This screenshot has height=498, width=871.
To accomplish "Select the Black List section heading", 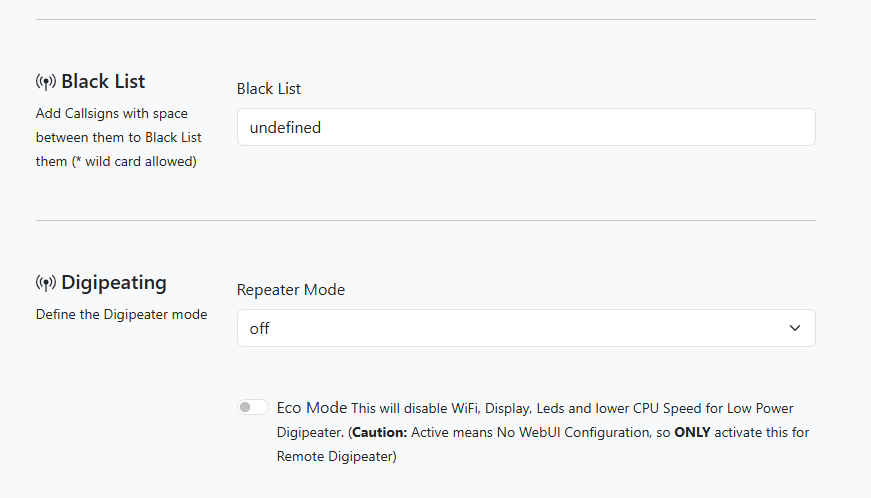I will (x=103, y=81).
